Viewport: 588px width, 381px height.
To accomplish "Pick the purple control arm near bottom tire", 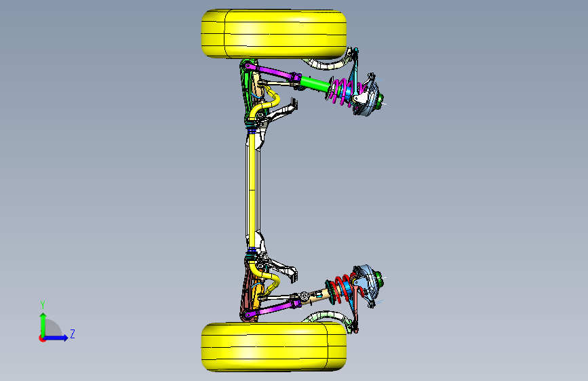I will [x=272, y=309].
